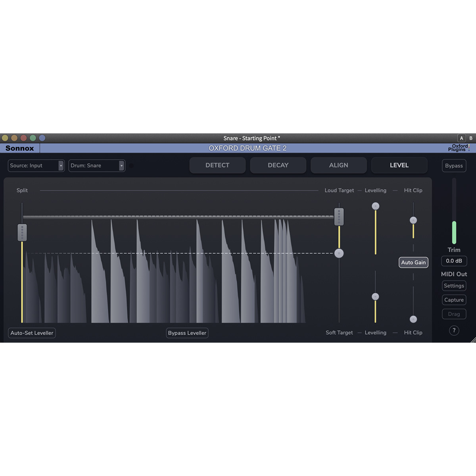This screenshot has width=476, height=476.
Task: Switch to the DETECT tab
Action: pos(217,165)
